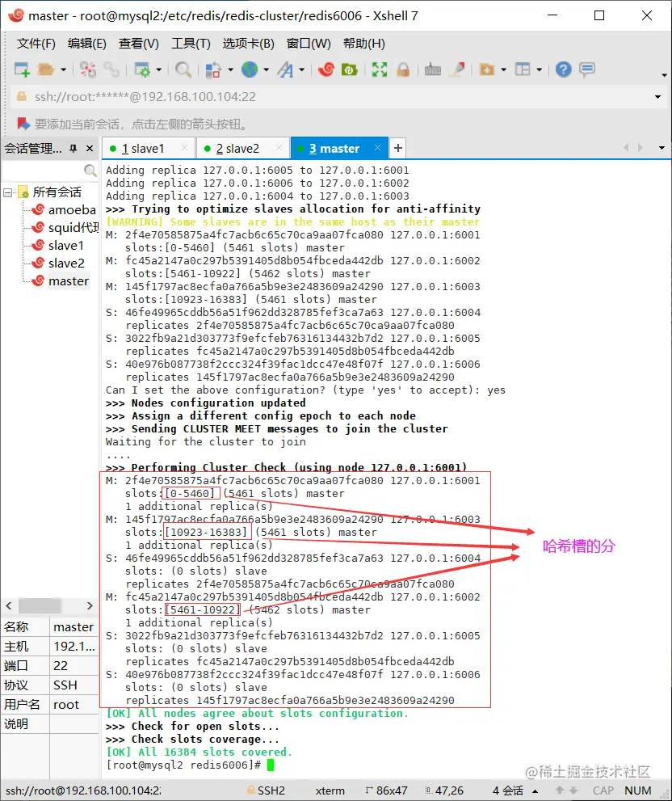Viewport: 672px width, 801px height.
Task: Toggle full screen arrows icon
Action: pyautogui.click(x=380, y=70)
